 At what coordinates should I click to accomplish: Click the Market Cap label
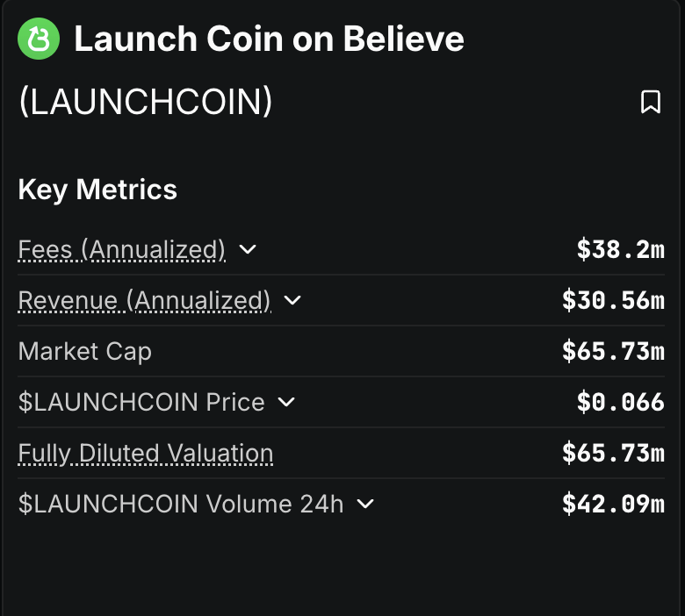85,352
